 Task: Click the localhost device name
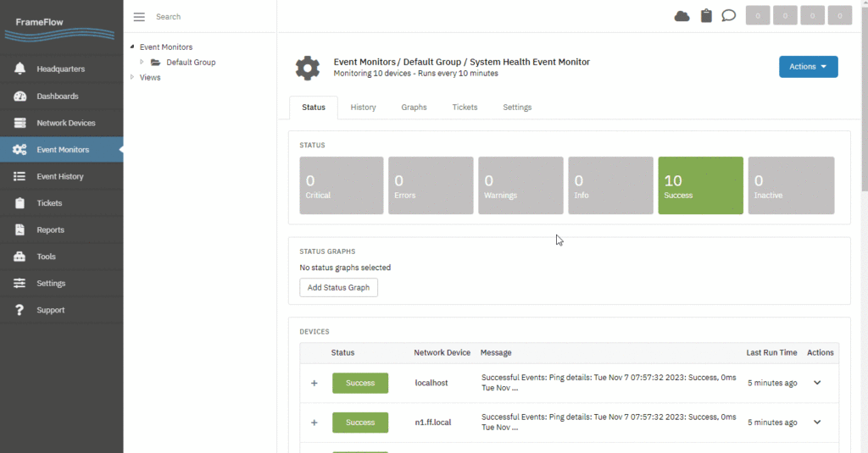click(x=431, y=383)
